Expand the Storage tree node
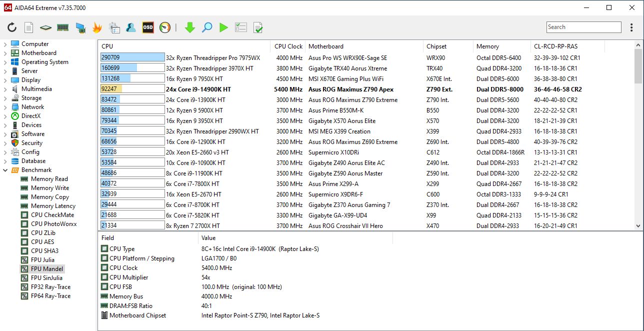The height and width of the screenshot is (331, 644). 5,98
